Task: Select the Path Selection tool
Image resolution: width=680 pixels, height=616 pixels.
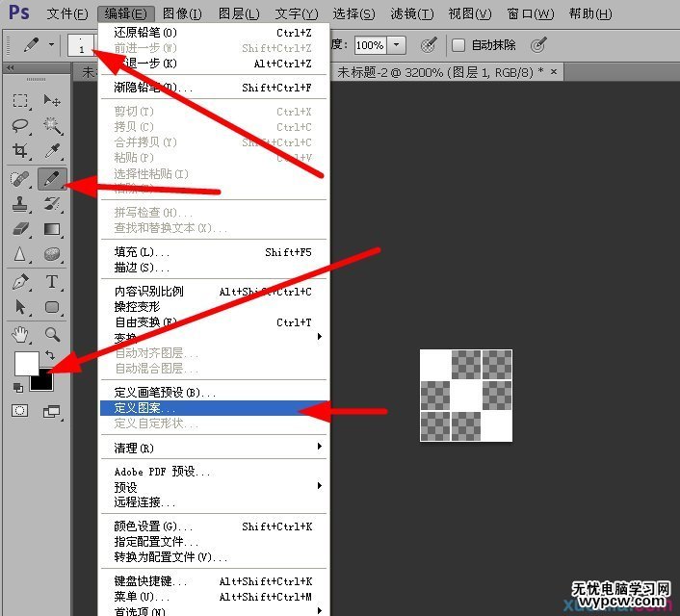Action: pyautogui.click(x=20, y=307)
